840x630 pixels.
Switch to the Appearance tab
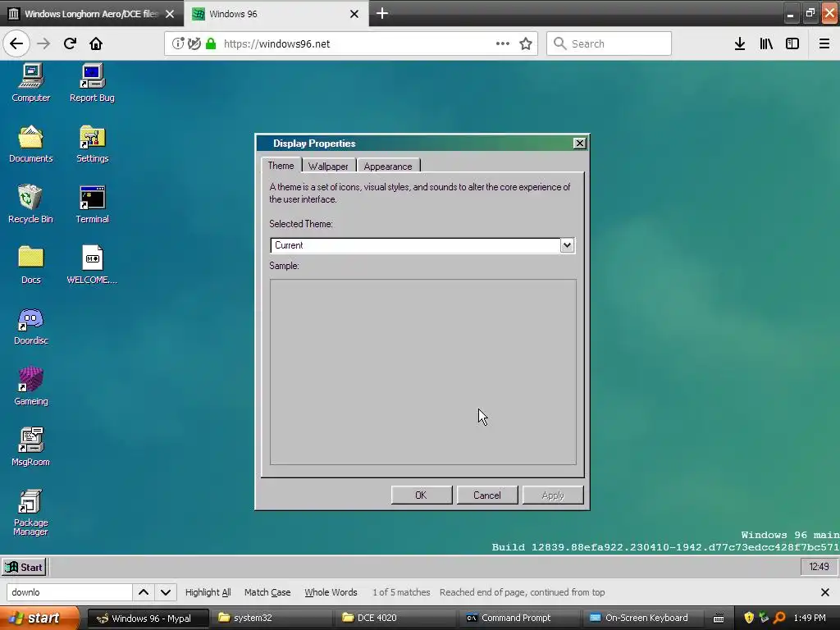click(x=388, y=166)
